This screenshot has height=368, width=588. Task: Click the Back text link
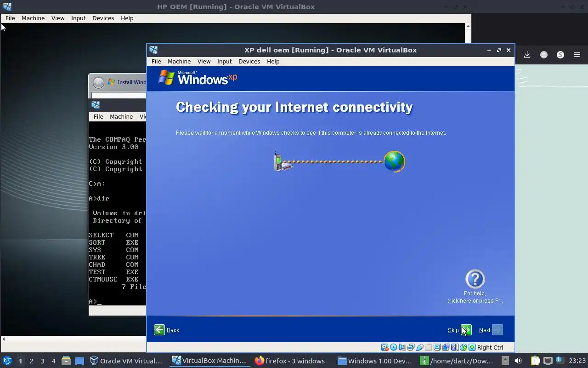(x=173, y=330)
